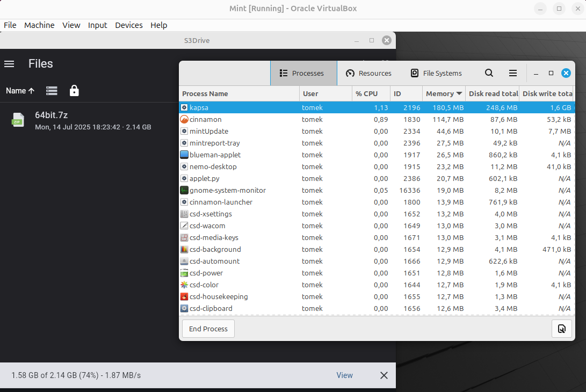Screen dimensions: 586x392
Task: Click the kapsa process gear icon
Action: pyautogui.click(x=184, y=107)
